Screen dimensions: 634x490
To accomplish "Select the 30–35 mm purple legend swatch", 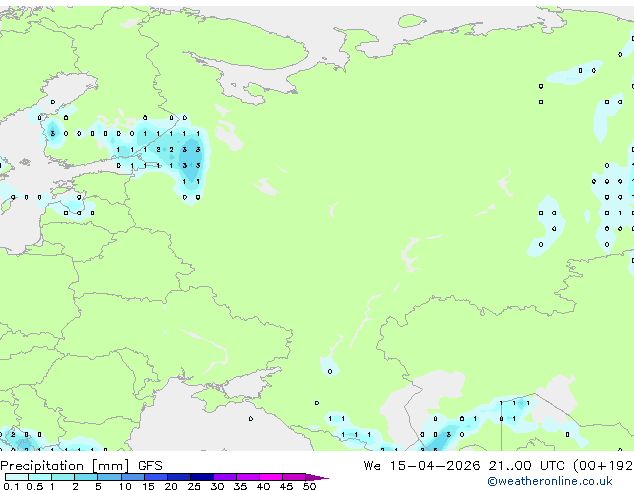I will pos(224,477).
